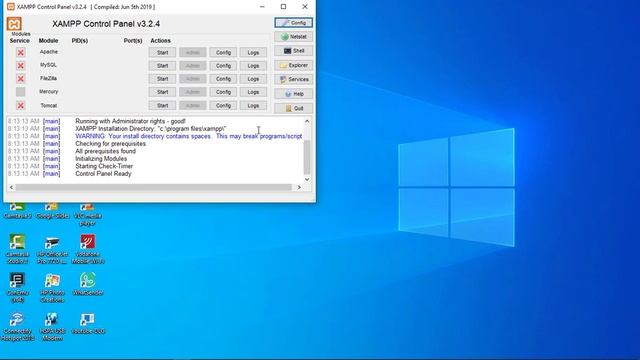This screenshot has width=640, height=360.
Task: Select the Camtasia Studio 8 desktop shortcut
Action: (x=17, y=249)
